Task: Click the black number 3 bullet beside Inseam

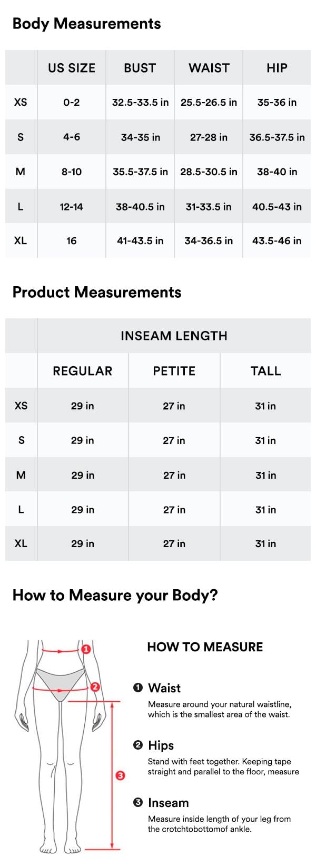Action: pos(138,802)
